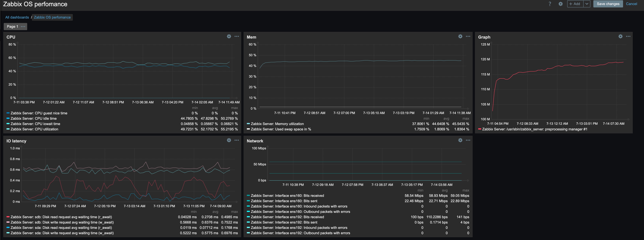Click sdb w_await max value 0.7522 ms
This screenshot has width=644, height=240.
229,222
